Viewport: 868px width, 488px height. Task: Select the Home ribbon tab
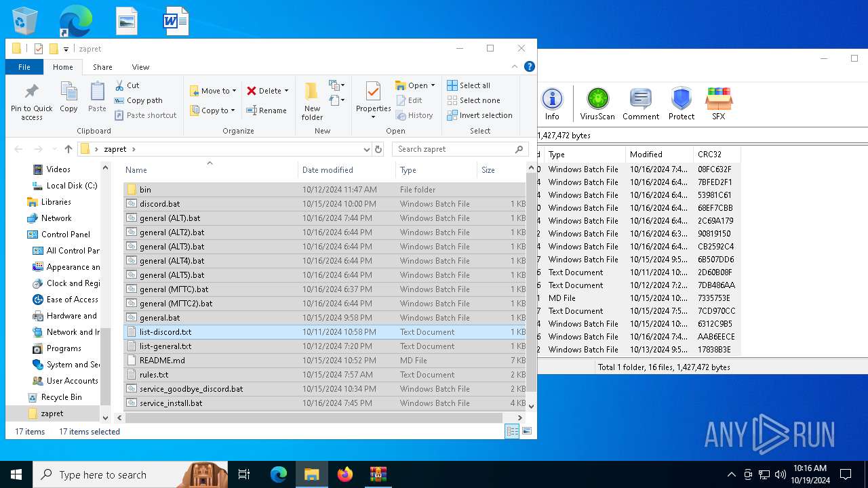pos(63,67)
